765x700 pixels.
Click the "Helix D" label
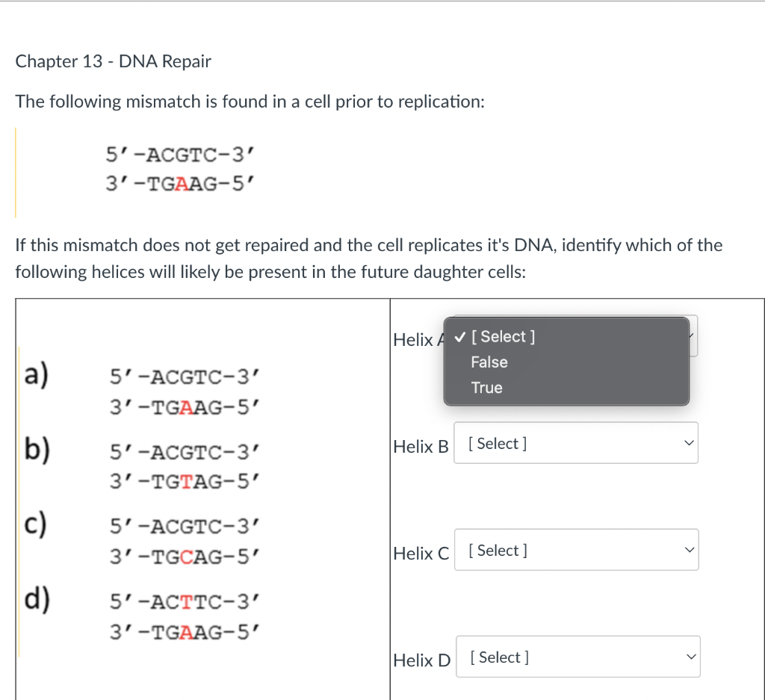click(x=421, y=660)
